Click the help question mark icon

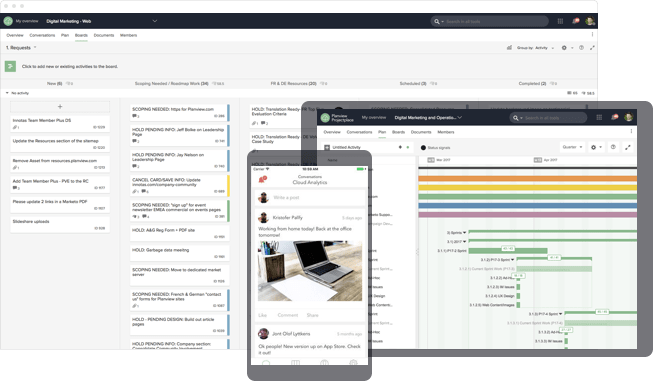(581, 48)
